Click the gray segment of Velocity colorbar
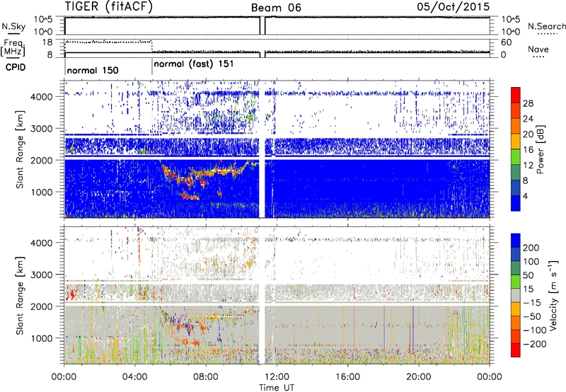566x392 pixels. coord(516,295)
